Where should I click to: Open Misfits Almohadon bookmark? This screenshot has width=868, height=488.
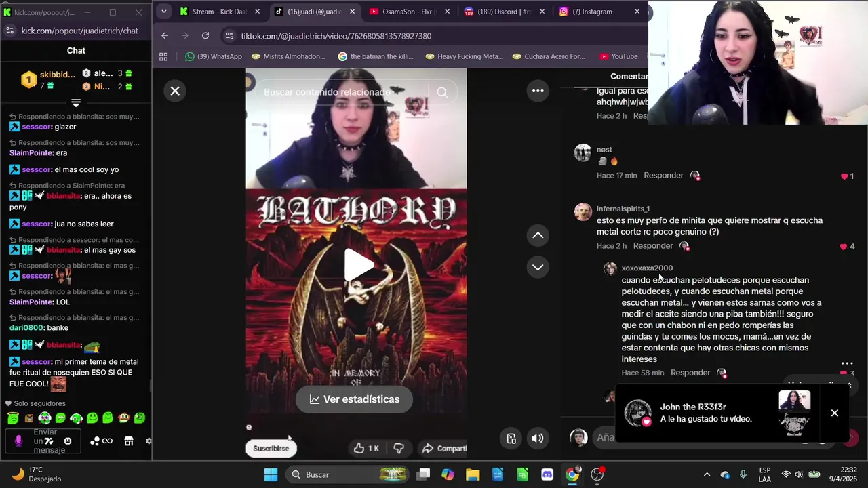point(288,56)
